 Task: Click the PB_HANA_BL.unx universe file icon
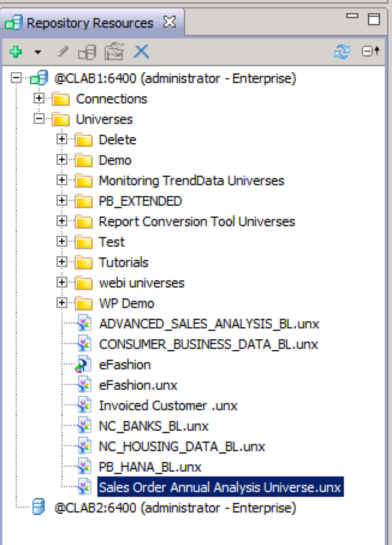point(84,467)
